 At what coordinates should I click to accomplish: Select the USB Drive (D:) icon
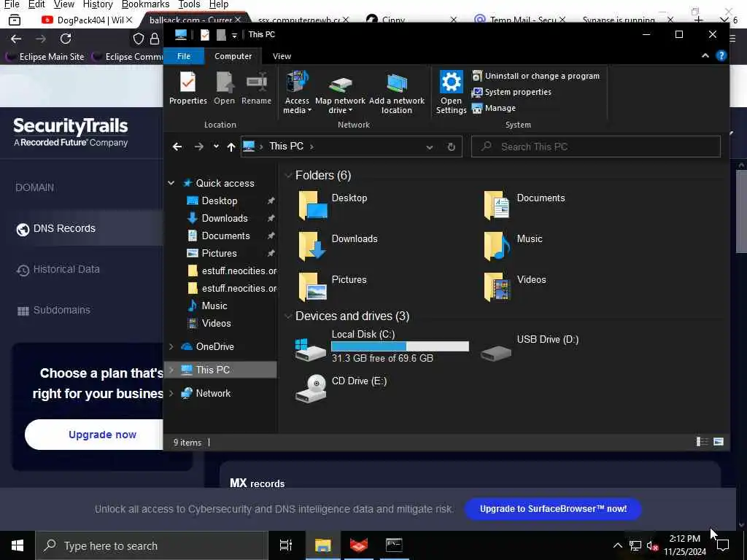pyautogui.click(x=496, y=352)
